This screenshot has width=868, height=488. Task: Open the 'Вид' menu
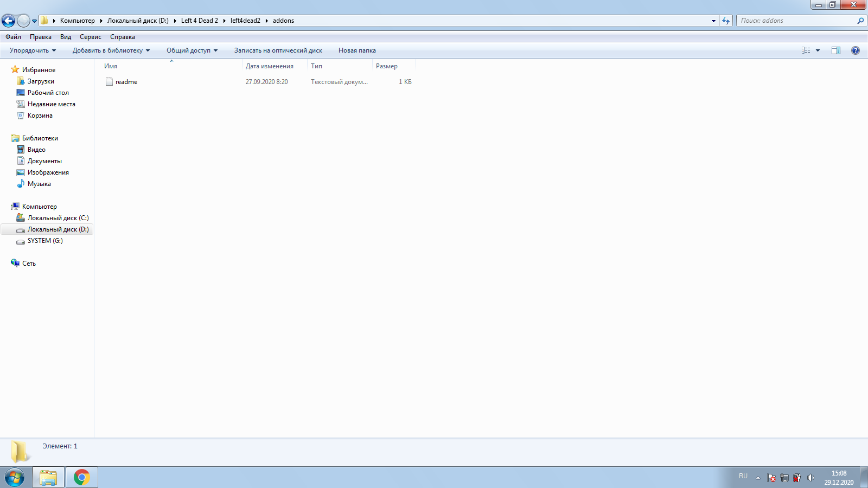click(x=66, y=37)
